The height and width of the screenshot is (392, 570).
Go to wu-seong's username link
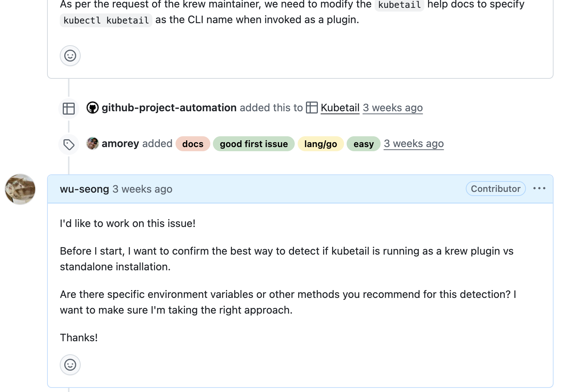pyautogui.click(x=84, y=189)
